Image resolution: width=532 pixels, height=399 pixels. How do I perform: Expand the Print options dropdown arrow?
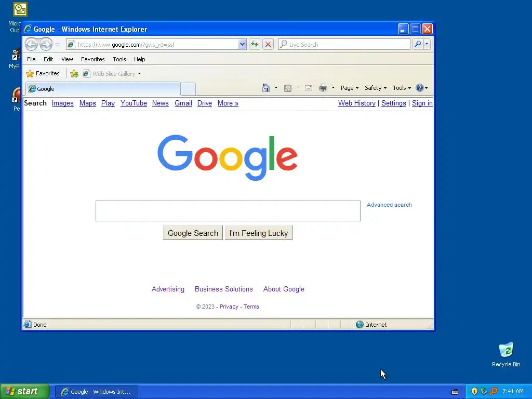coord(333,88)
